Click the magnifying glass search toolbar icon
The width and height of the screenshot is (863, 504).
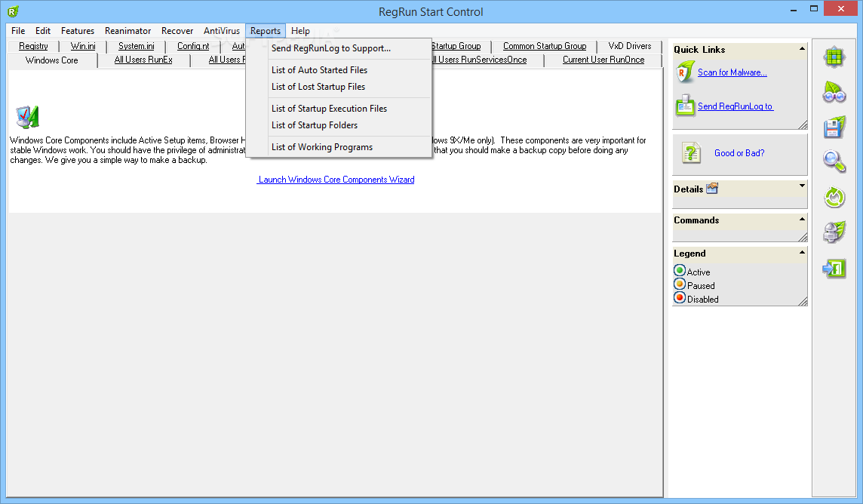pos(834,161)
